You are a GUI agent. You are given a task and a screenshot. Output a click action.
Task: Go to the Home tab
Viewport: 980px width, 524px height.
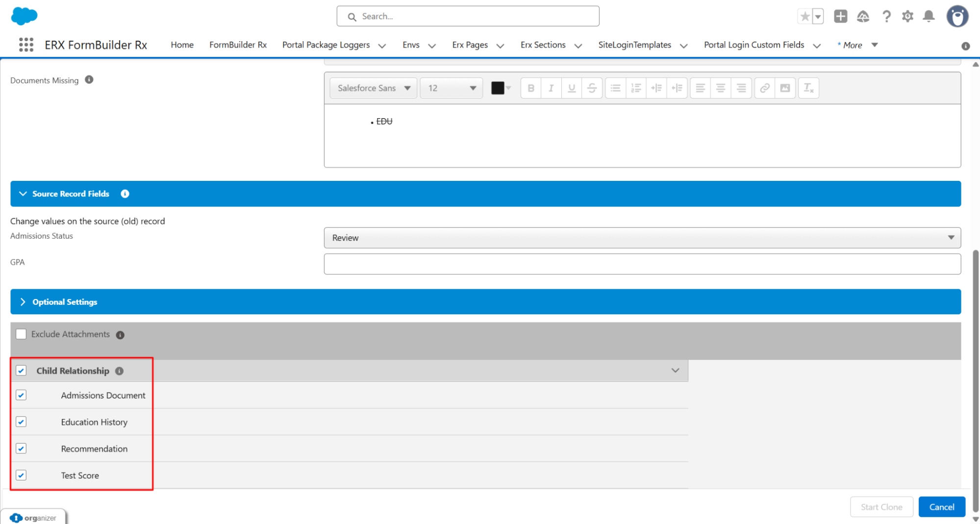(x=182, y=45)
